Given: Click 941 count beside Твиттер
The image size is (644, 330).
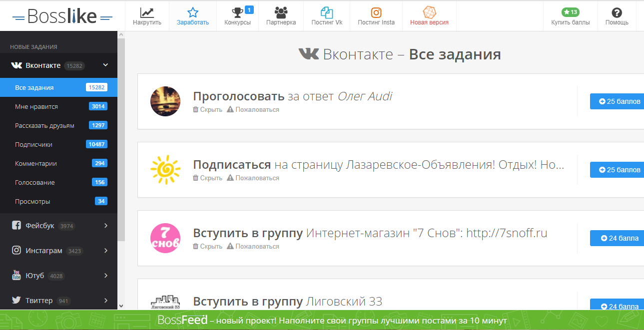Looking at the screenshot, I should (x=63, y=301).
